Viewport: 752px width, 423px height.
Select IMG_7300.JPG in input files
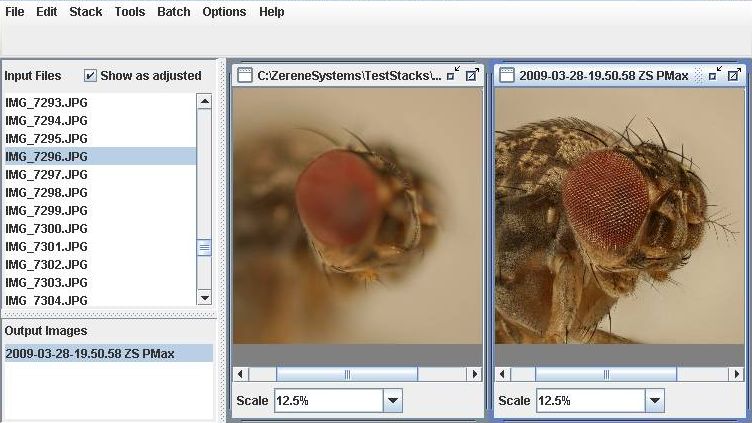100,228
